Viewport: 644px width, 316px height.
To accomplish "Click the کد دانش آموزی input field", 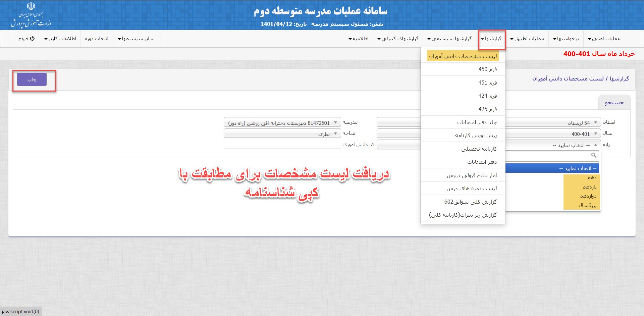I will (282, 145).
